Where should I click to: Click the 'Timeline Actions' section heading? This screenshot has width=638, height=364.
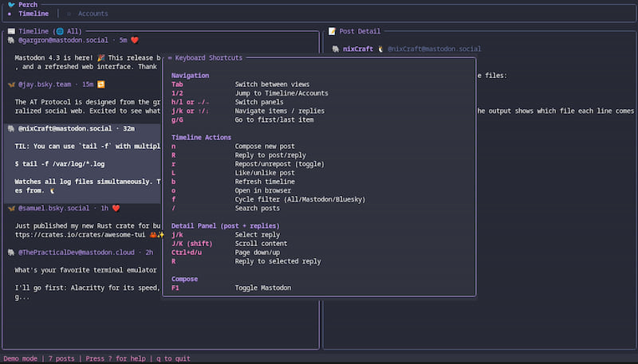pos(201,138)
